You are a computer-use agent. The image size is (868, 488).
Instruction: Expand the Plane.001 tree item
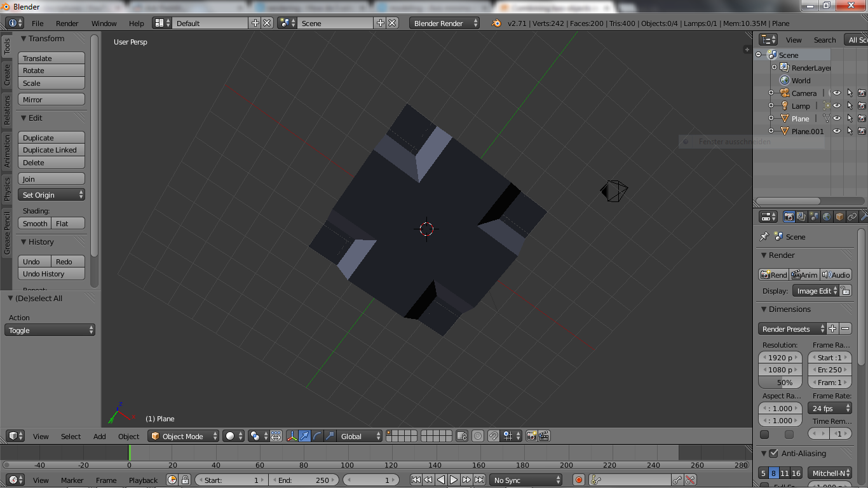[x=771, y=131]
